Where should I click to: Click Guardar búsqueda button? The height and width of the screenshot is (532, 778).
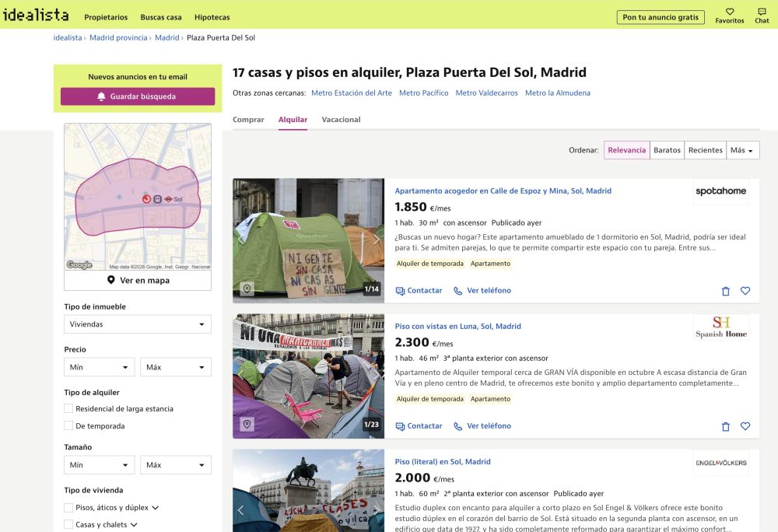click(138, 96)
